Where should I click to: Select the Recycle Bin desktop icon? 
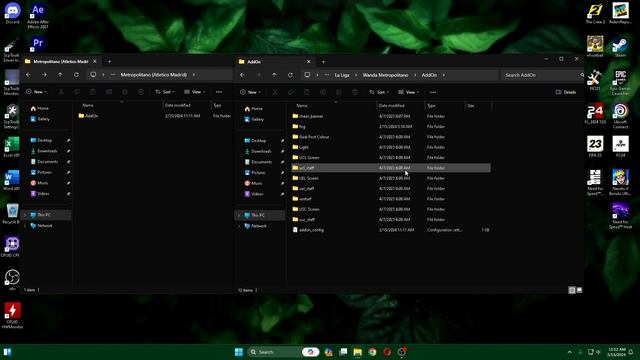coord(12,213)
